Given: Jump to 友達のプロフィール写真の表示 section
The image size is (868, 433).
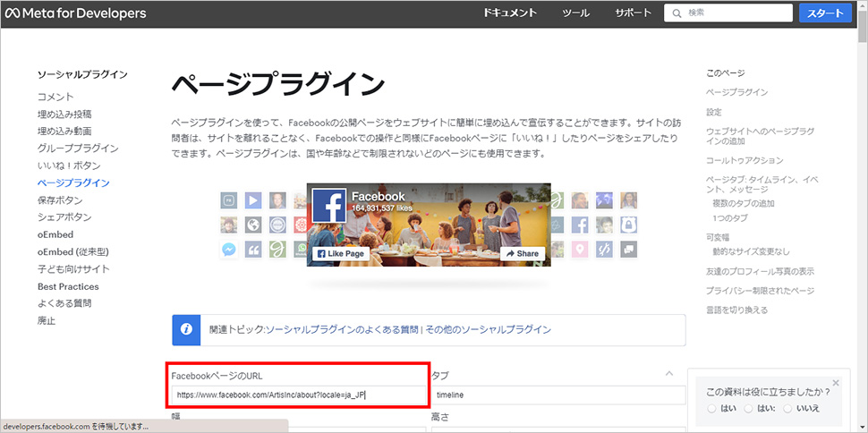Looking at the screenshot, I should click(760, 272).
